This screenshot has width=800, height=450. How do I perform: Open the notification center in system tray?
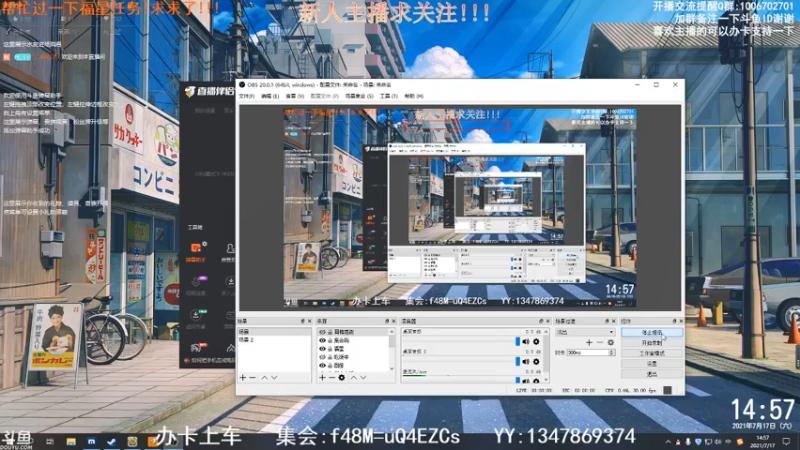pos(786,441)
